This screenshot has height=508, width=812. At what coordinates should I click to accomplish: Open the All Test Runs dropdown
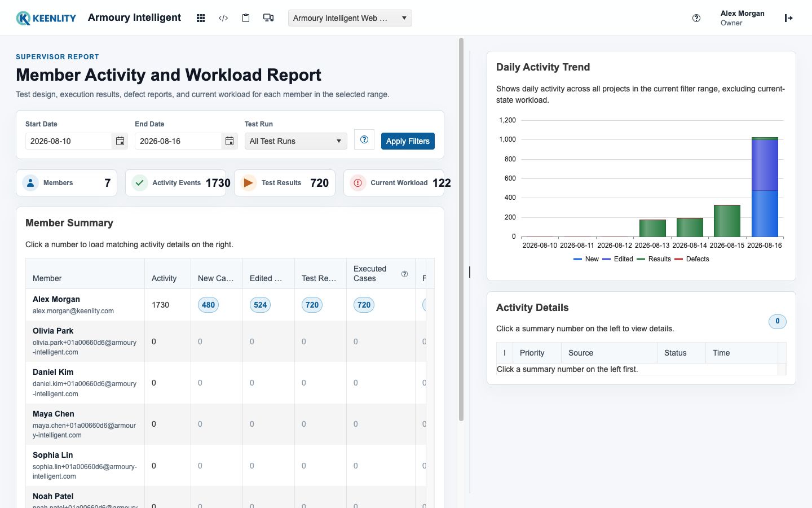pos(296,141)
